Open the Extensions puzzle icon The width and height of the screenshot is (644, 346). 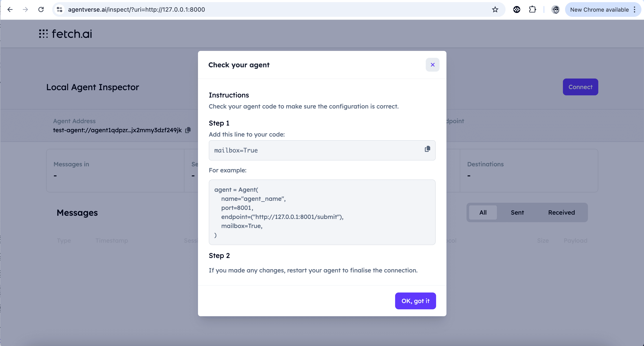pos(532,9)
